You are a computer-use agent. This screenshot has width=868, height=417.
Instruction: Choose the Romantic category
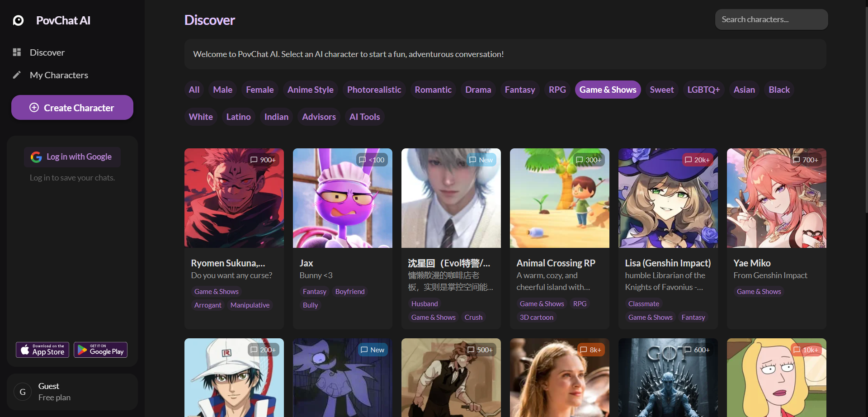coord(433,90)
